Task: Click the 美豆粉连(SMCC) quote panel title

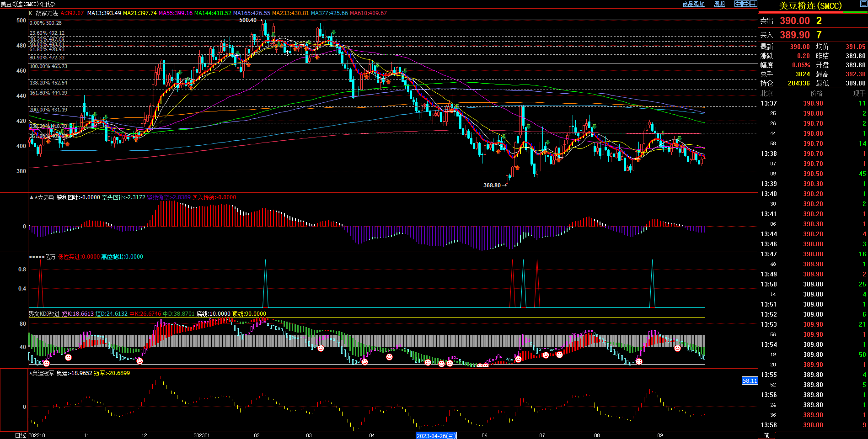Action: click(810, 6)
